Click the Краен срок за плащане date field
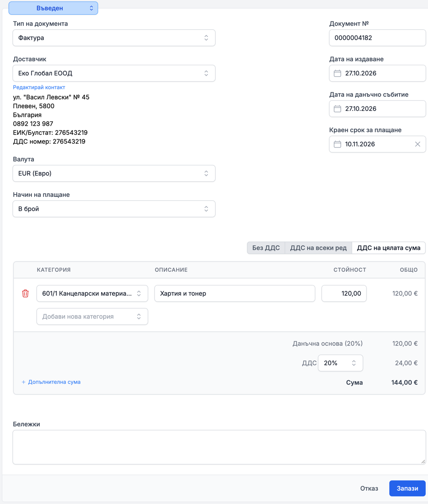The width and height of the screenshot is (428, 504). [x=377, y=144]
